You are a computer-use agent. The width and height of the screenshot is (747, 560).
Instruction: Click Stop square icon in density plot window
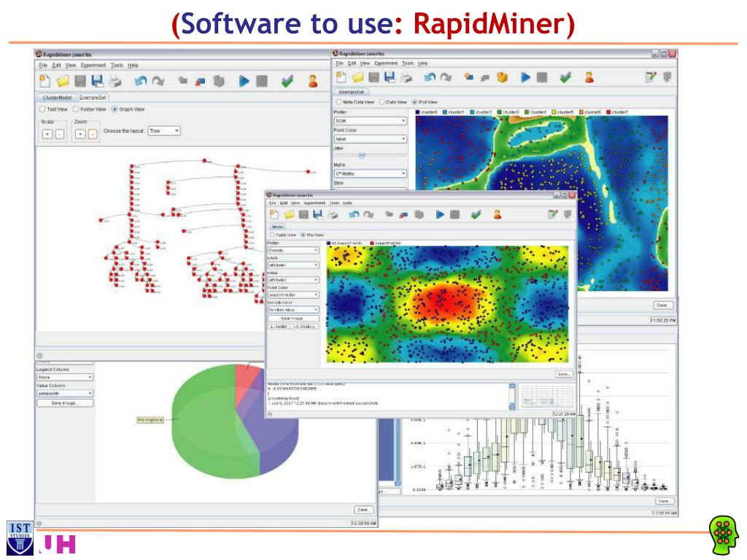pos(454,215)
